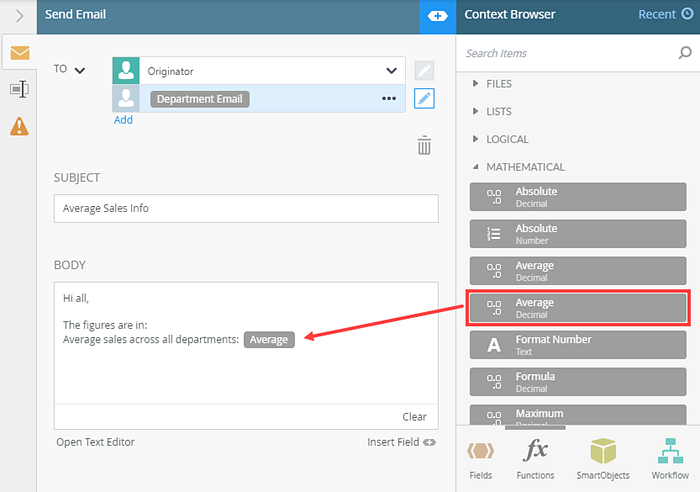This screenshot has height=492, width=700.
Task: Delete the recipient using the trash icon
Action: (x=424, y=146)
